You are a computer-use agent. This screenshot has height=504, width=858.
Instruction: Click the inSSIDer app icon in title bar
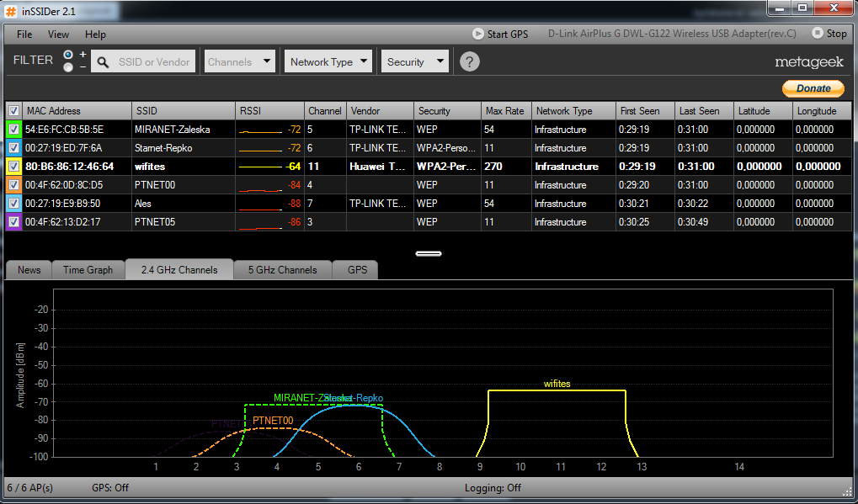[11, 11]
